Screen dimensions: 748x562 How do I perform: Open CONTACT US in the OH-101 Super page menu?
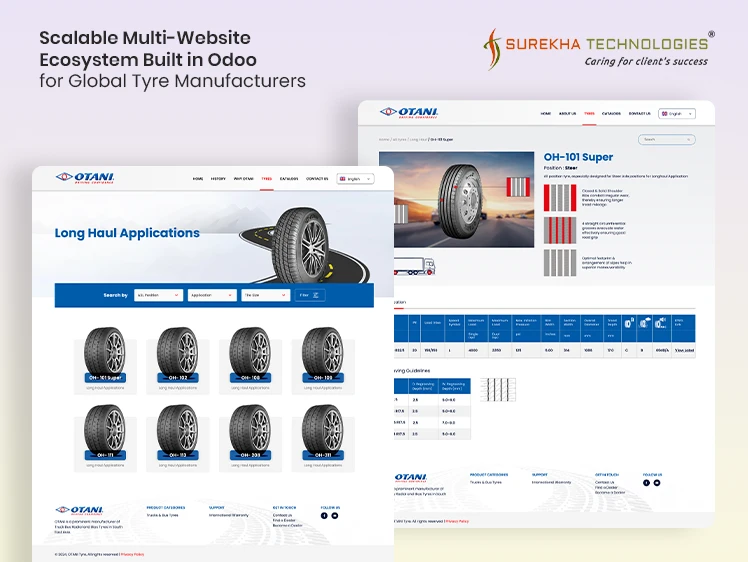click(639, 114)
